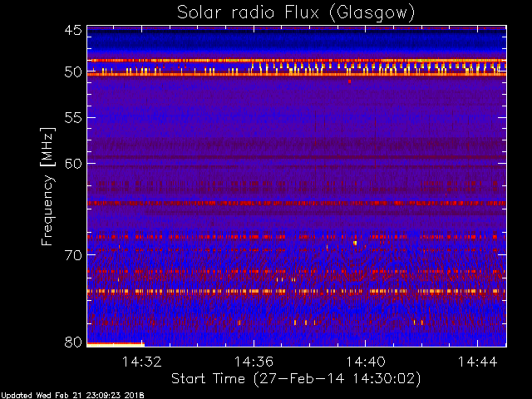
Task: Click the 70 frequency tick label
Action: 73,255
